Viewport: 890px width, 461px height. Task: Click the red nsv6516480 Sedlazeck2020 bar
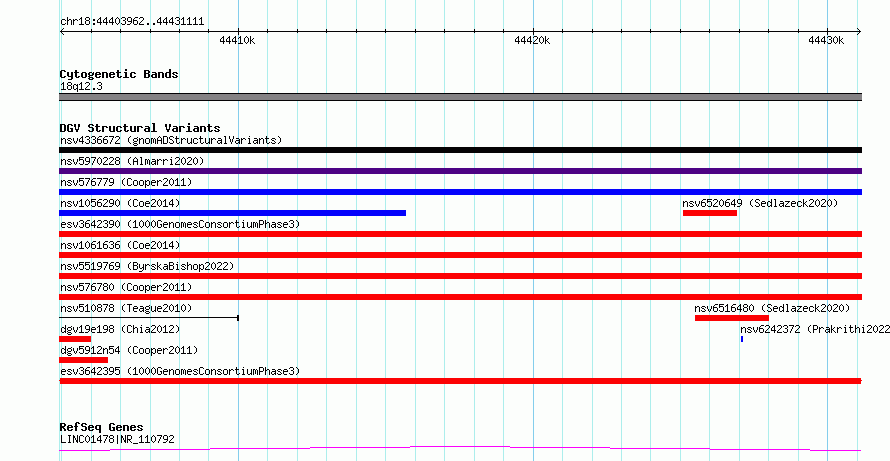732,318
